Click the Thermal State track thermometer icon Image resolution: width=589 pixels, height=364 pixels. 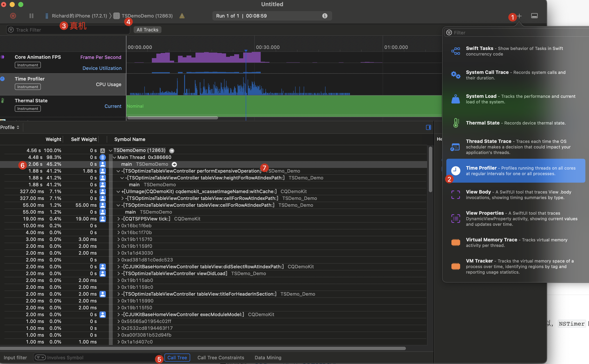pyautogui.click(x=2, y=101)
